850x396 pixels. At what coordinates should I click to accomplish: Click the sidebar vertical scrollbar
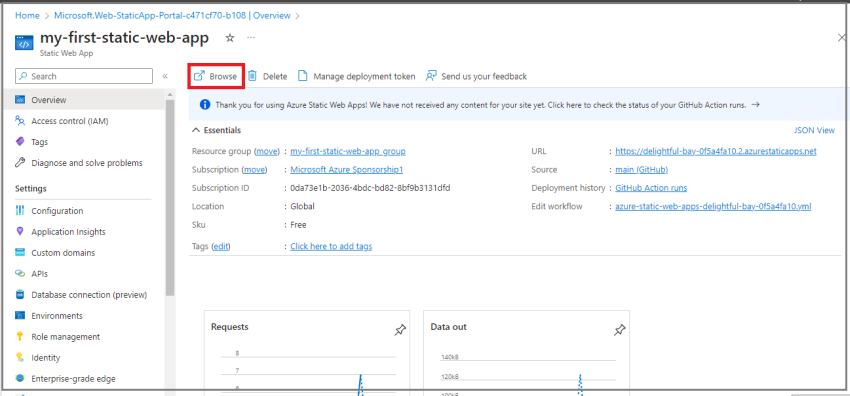170,198
